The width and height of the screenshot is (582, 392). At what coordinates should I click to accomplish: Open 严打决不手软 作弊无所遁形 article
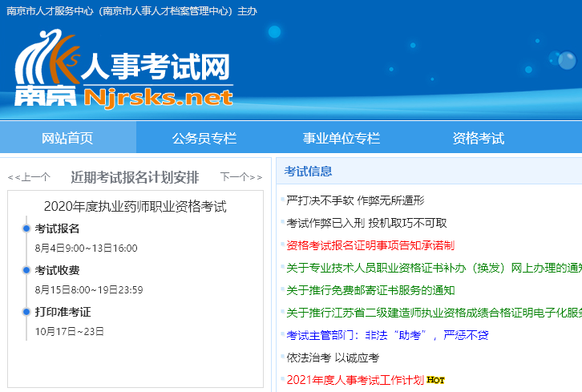(x=355, y=200)
